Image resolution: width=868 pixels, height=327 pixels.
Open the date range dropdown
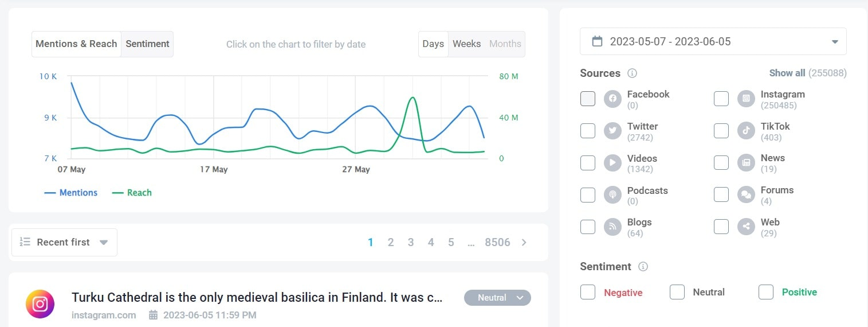point(713,41)
